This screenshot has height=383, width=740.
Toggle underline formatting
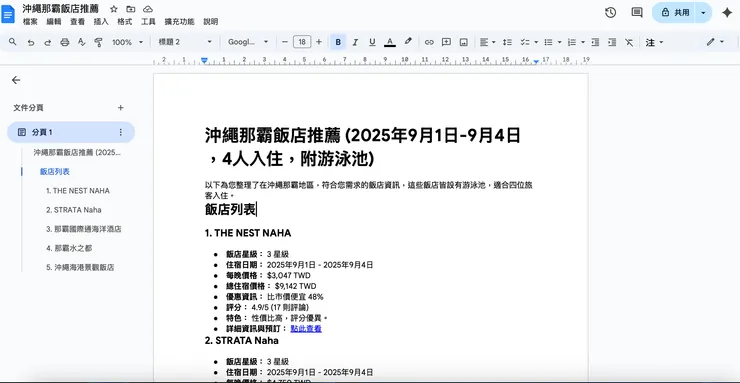click(x=372, y=42)
